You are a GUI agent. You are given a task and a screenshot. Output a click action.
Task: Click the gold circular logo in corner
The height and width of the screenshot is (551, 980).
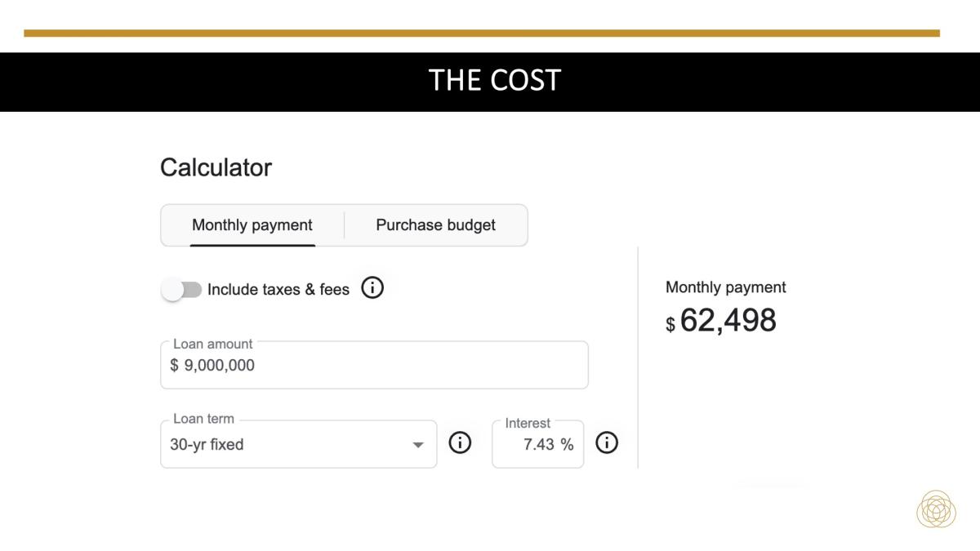pyautogui.click(x=936, y=509)
